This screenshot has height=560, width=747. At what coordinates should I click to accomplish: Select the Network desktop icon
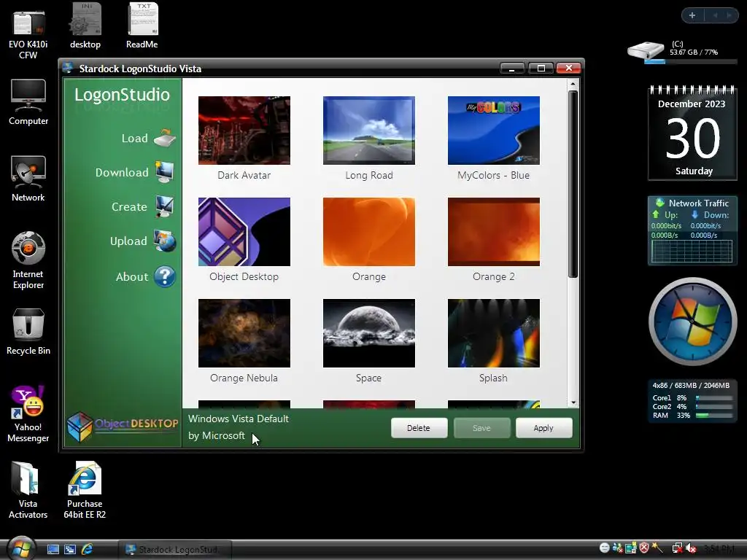(28, 172)
